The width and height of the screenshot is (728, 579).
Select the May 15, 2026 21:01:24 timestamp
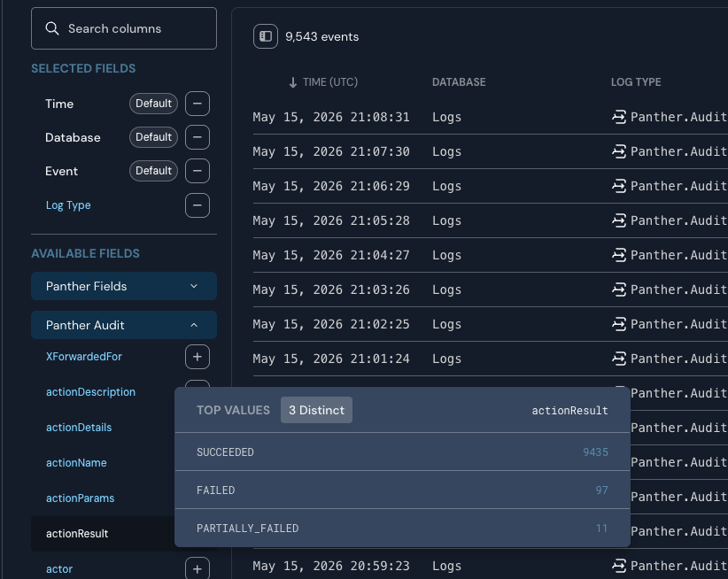coord(331,359)
